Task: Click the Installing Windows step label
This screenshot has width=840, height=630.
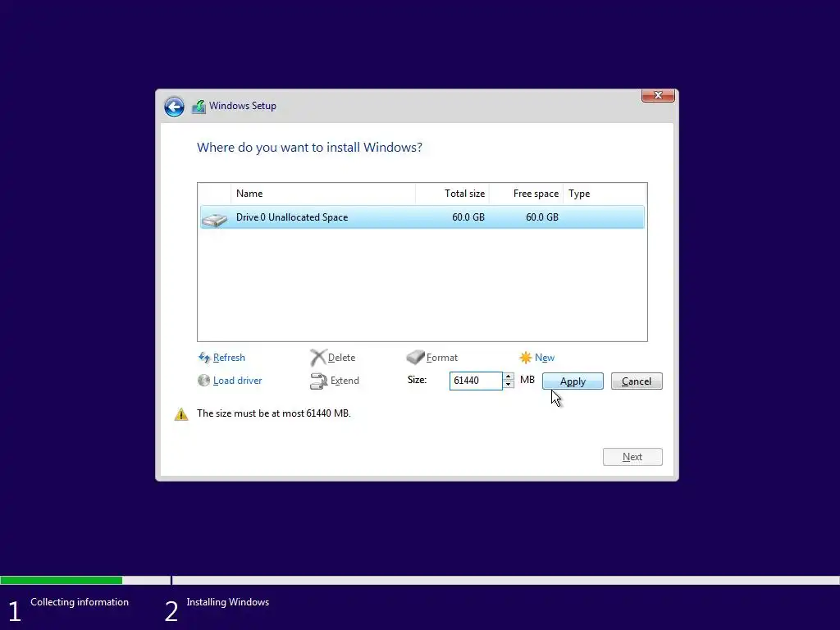Action: click(x=228, y=602)
